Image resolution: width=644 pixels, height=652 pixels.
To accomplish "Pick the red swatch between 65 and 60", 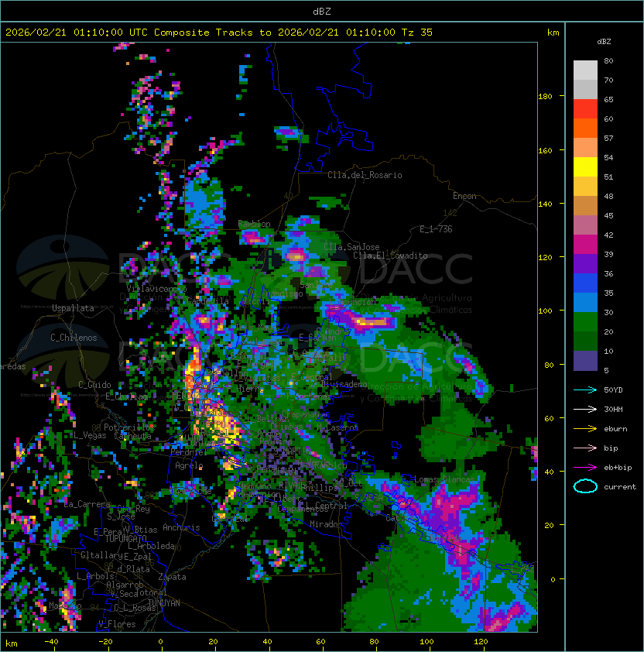I will (585, 109).
